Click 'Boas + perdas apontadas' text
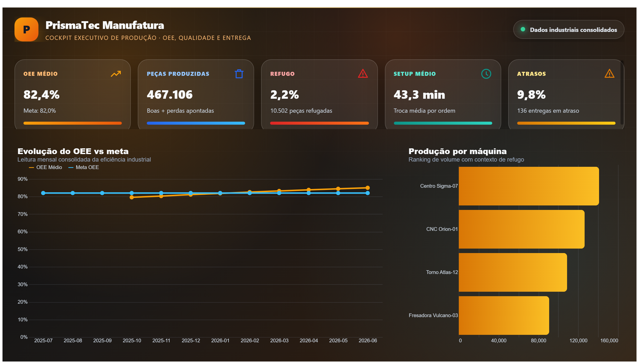The height and width of the screenshot is (364, 639). click(180, 111)
